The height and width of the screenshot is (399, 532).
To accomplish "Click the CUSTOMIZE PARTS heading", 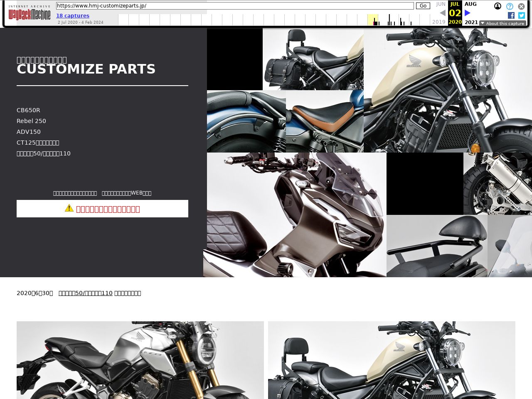I will 86,69.
